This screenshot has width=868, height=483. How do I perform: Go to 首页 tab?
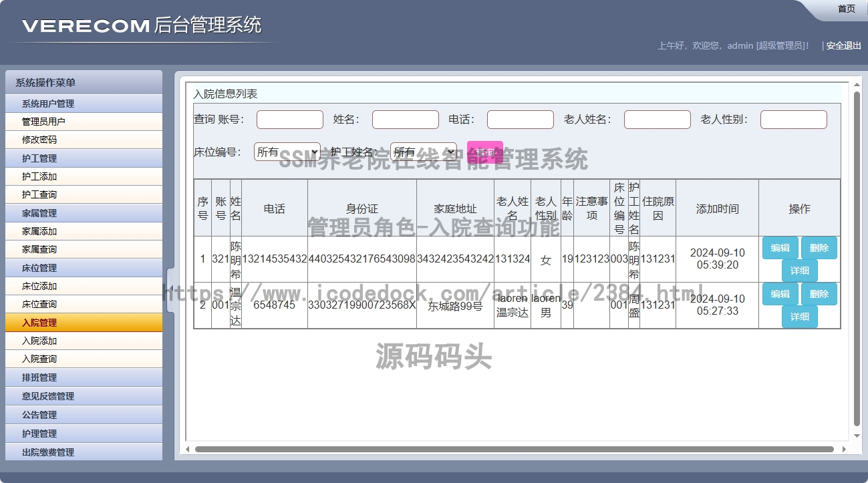pyautogui.click(x=846, y=9)
